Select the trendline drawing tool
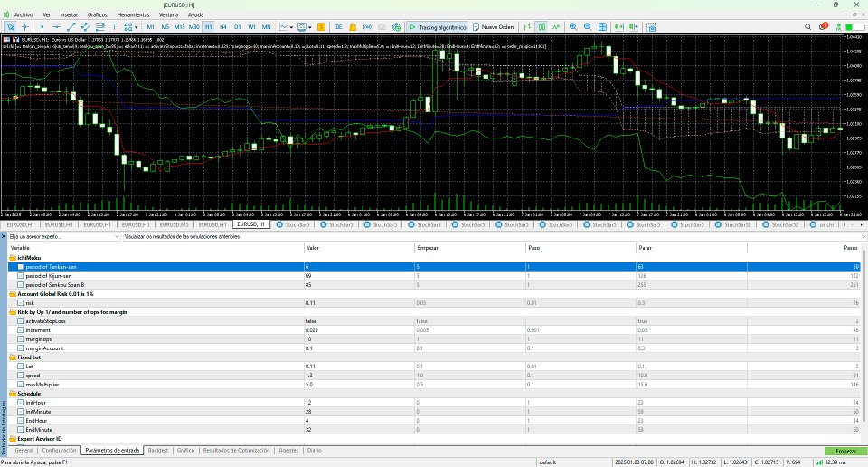 (71, 27)
